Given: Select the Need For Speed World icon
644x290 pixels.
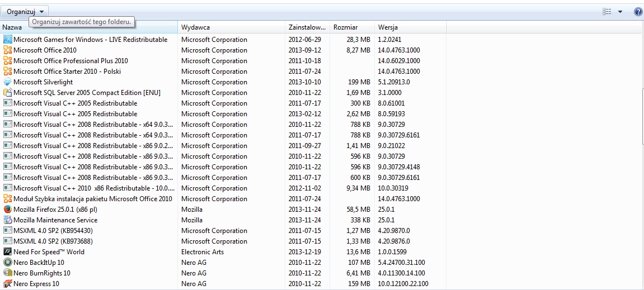Looking at the screenshot, I should click(7, 252).
